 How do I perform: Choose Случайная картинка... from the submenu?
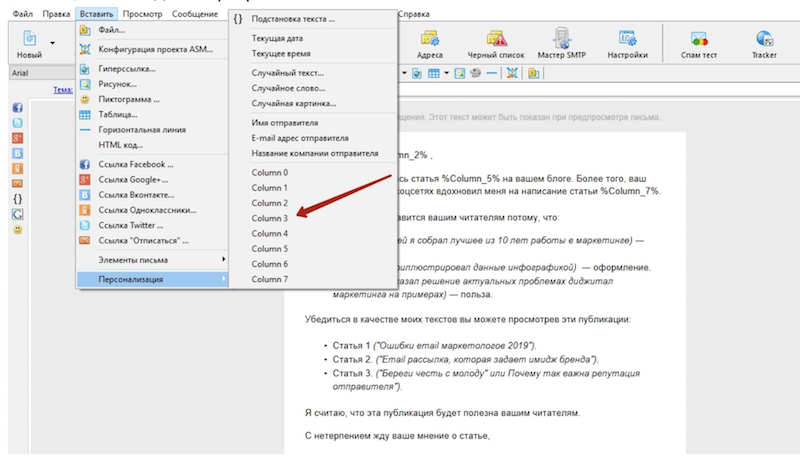click(313, 104)
